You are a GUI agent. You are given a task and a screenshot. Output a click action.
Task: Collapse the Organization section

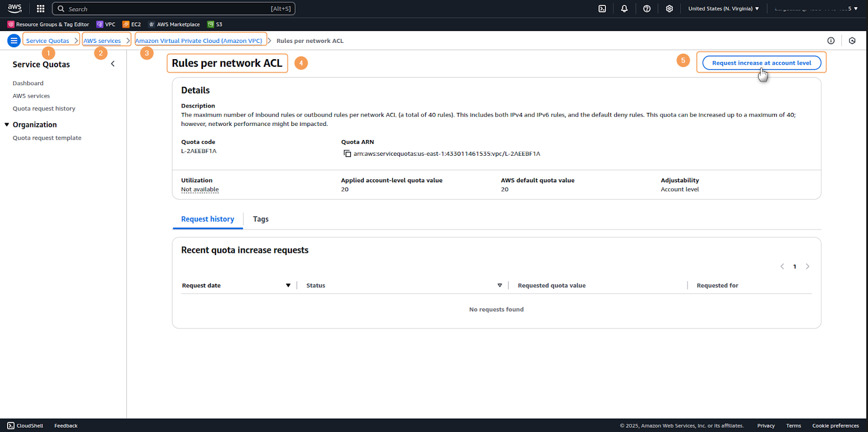coord(7,125)
